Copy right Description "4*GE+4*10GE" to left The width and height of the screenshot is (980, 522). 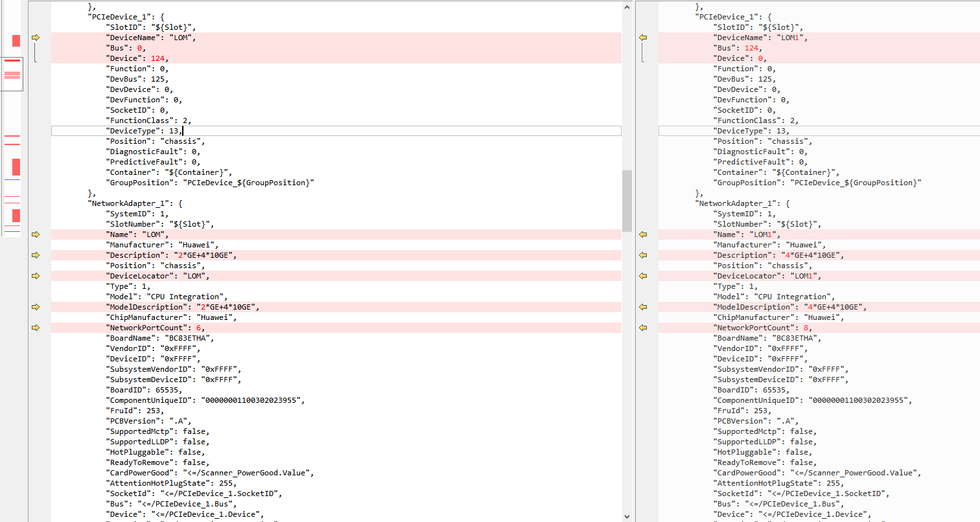(644, 255)
